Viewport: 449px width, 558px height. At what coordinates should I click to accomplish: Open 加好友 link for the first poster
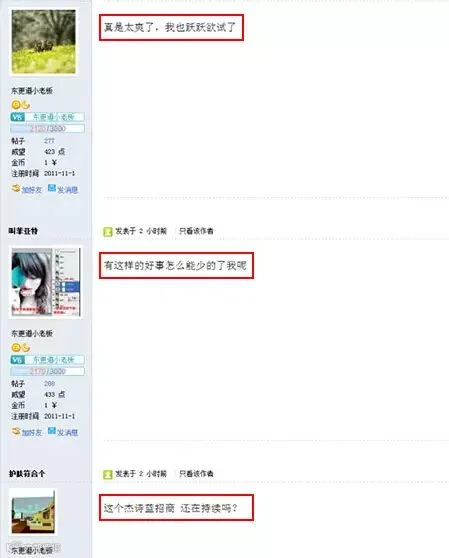pos(32,190)
